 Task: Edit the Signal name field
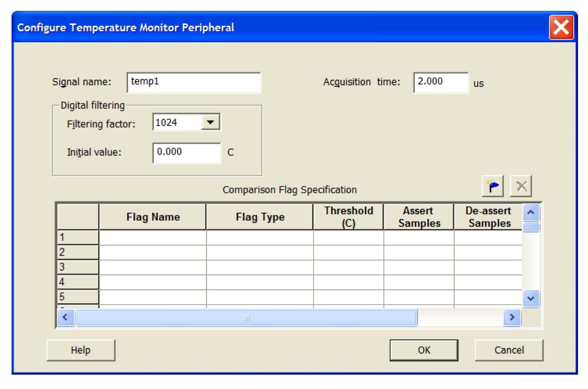[194, 82]
